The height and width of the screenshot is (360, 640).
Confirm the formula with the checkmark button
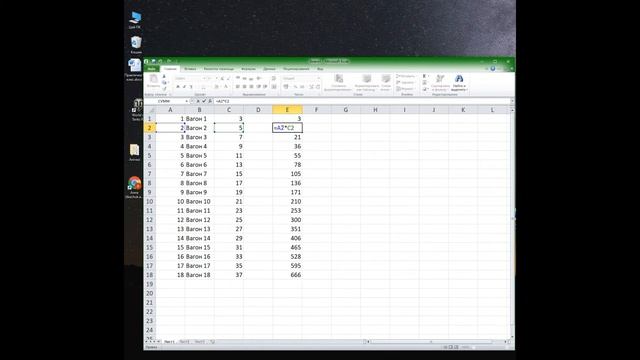click(204, 101)
